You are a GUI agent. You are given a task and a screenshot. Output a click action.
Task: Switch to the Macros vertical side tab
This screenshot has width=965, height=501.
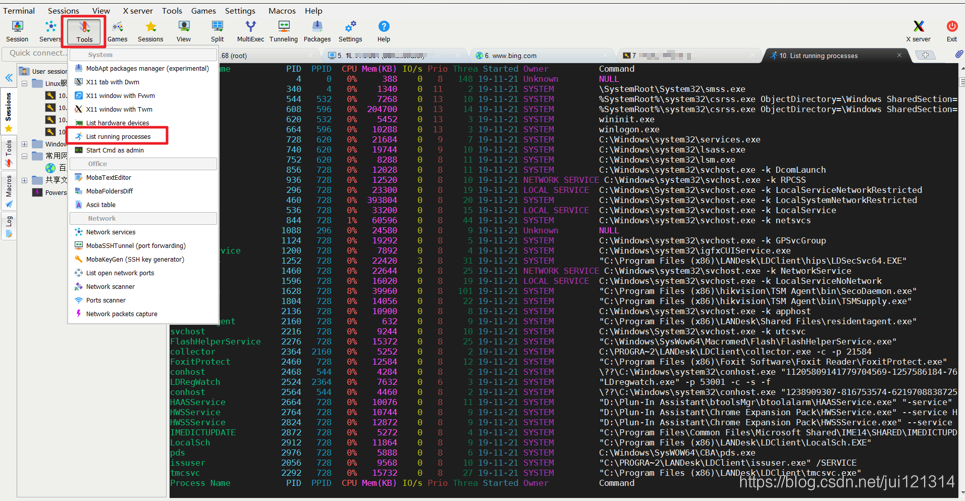9,190
